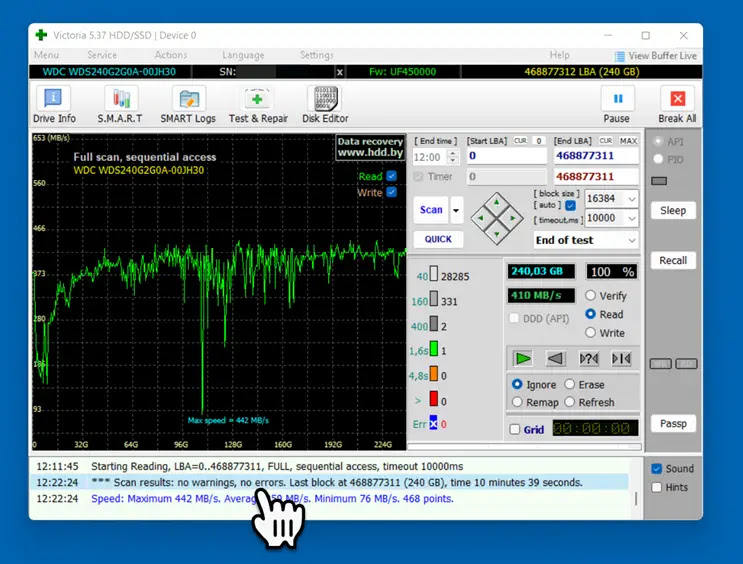Uncheck the Read graph checkbox
Viewport: 743px width, 564px height.
pyautogui.click(x=391, y=176)
